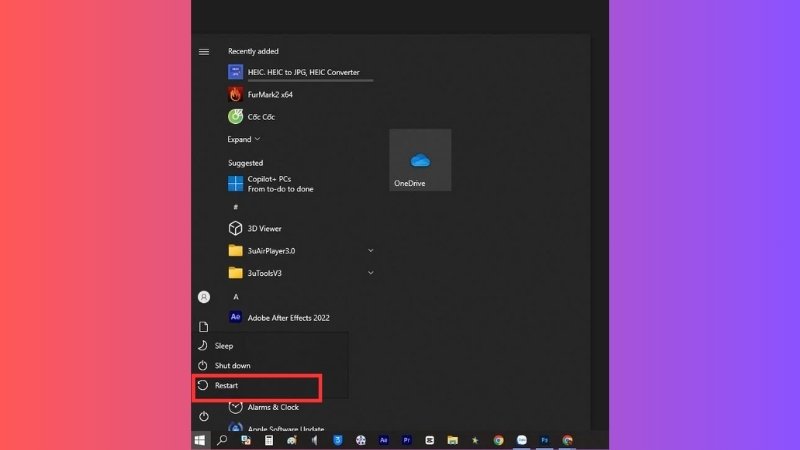Click the OneDrive tile
The image size is (800, 450).
[x=420, y=160]
